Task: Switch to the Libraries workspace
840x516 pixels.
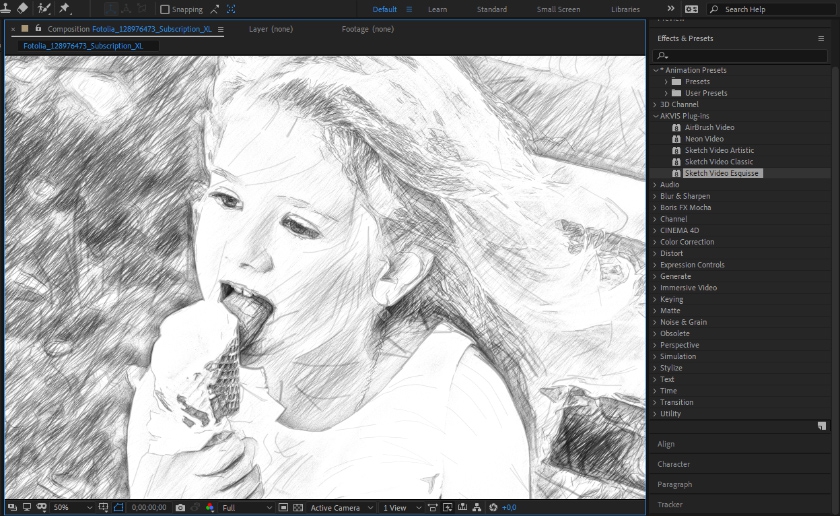Action: [x=625, y=9]
